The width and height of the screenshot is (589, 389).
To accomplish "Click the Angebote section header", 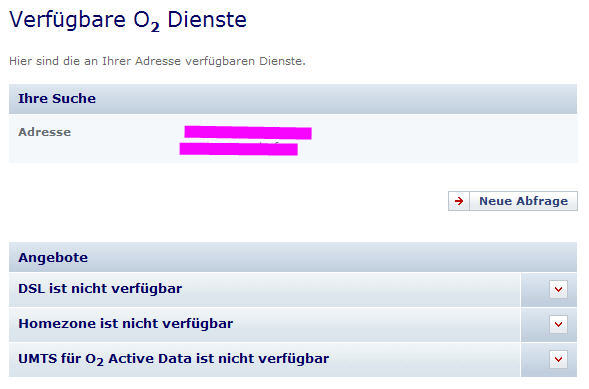I will 293,257.
